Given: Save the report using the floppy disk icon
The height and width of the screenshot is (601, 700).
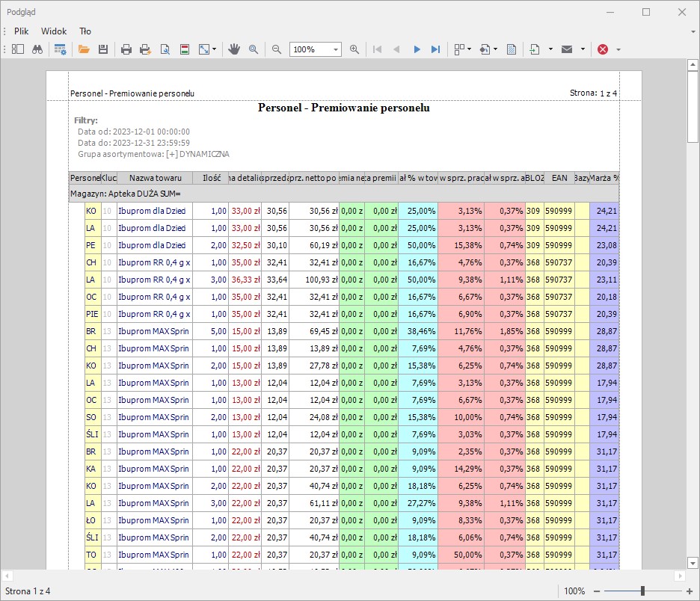Looking at the screenshot, I should coord(103,49).
